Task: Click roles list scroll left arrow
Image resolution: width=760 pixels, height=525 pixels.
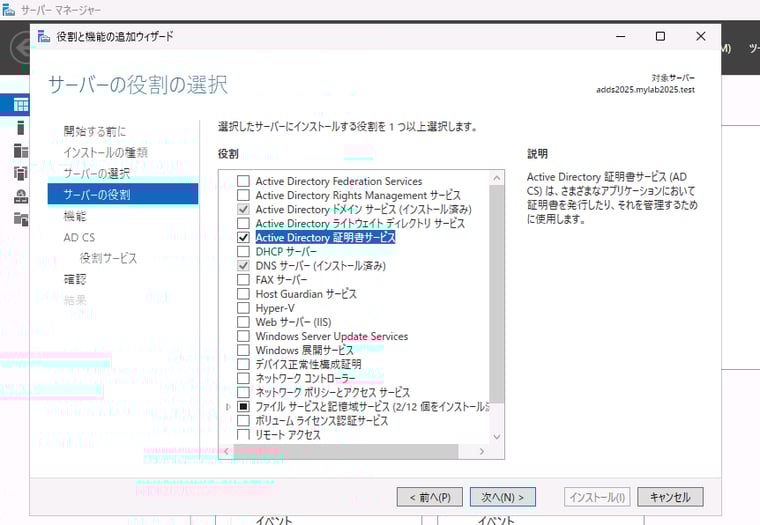Action: (226, 451)
